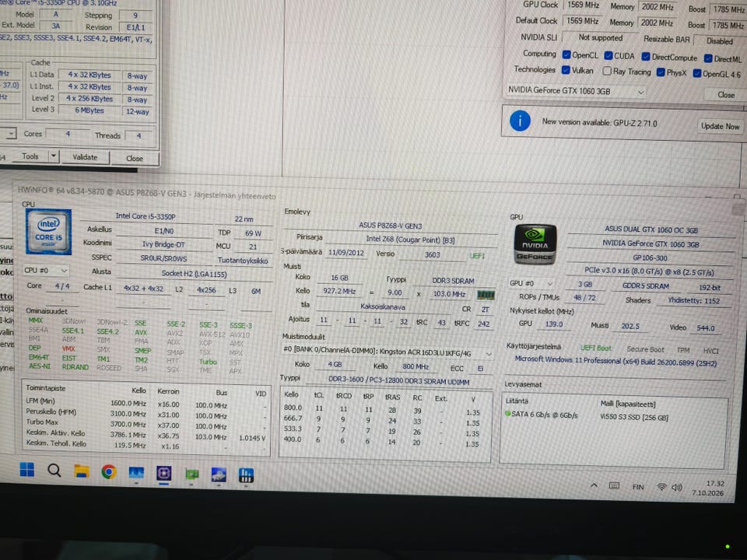Open taskbar Search magnifier

54,471
